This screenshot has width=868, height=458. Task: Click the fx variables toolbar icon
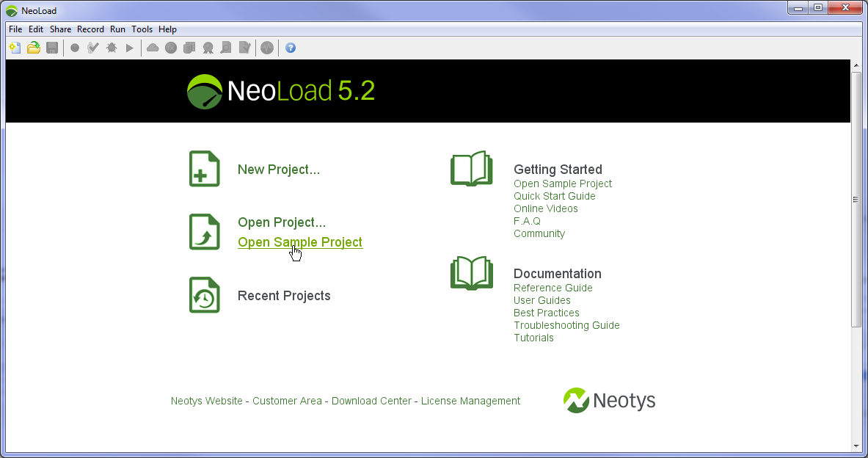(171, 48)
